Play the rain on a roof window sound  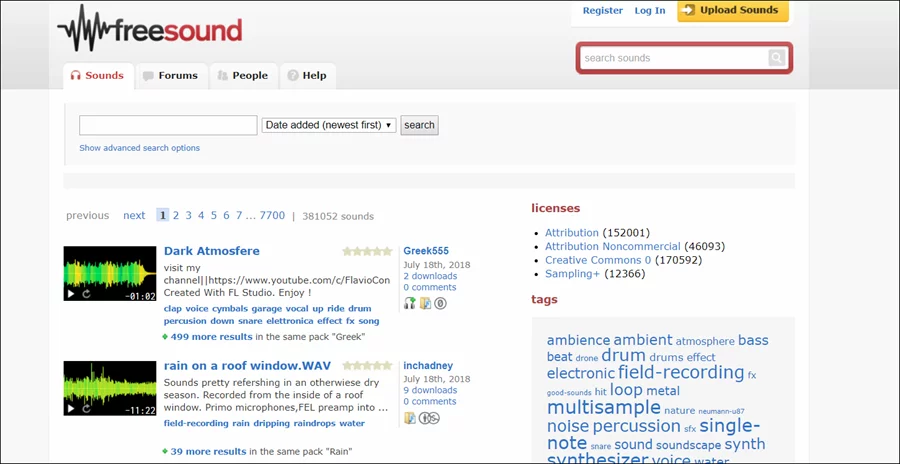point(71,409)
